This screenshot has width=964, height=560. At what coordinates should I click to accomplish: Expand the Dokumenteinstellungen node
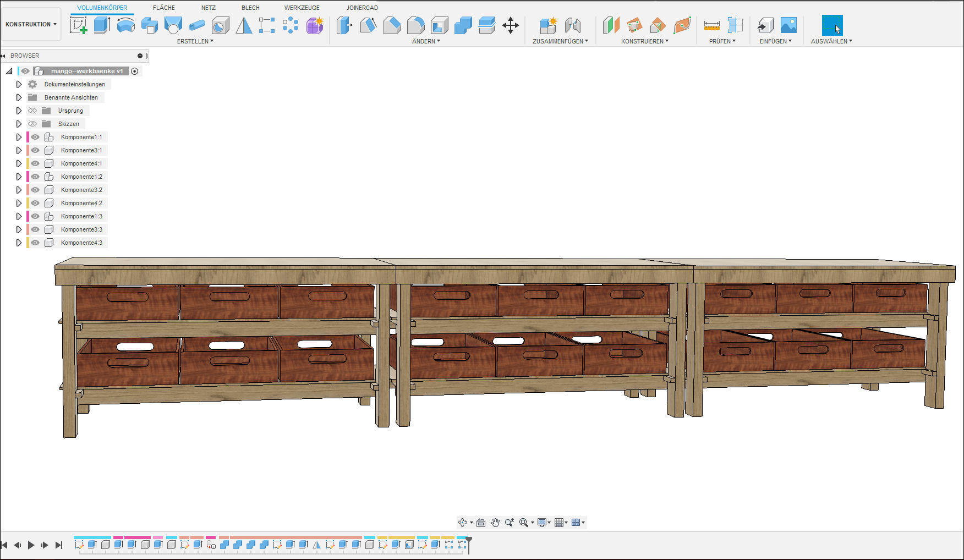pos(19,84)
